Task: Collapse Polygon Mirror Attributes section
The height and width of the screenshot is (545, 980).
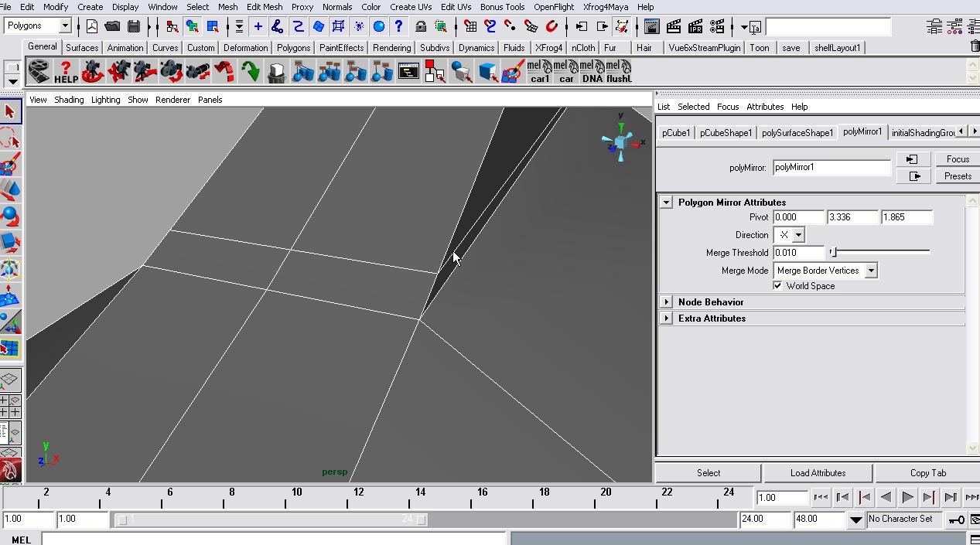Action: (x=666, y=203)
